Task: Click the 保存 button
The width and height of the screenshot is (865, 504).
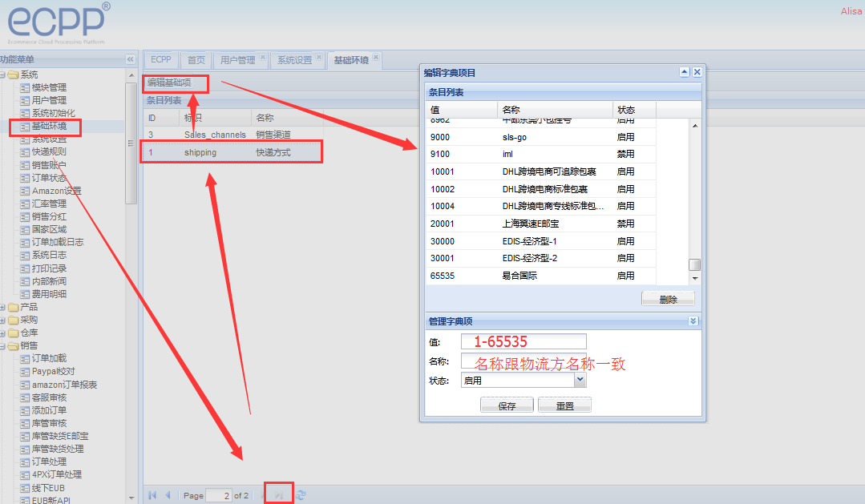Action: [507, 406]
